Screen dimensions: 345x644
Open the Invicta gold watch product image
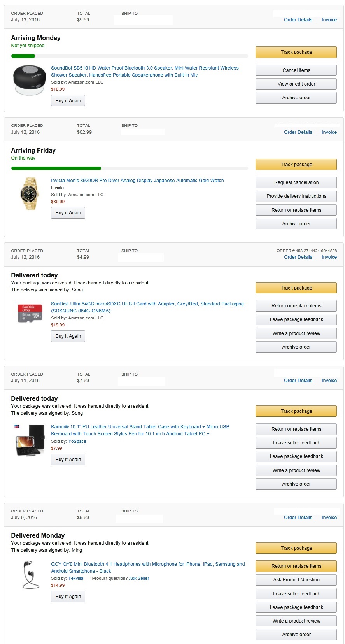coord(29,193)
